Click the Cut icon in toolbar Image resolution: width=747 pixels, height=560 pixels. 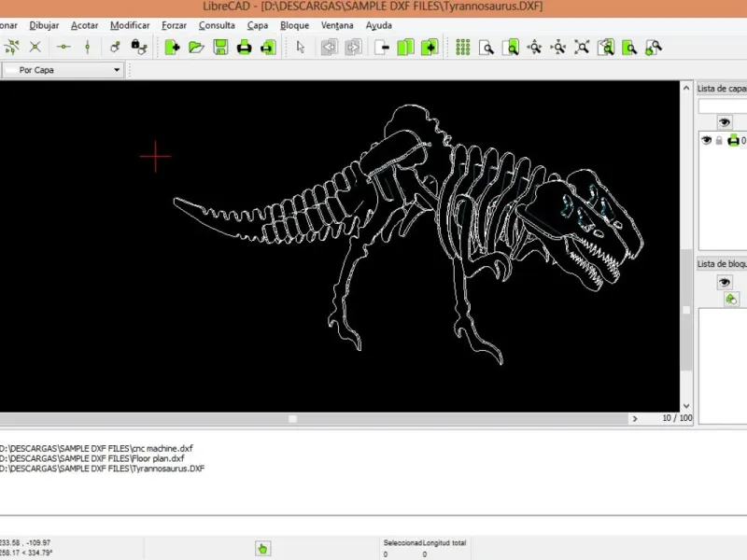click(x=382, y=48)
